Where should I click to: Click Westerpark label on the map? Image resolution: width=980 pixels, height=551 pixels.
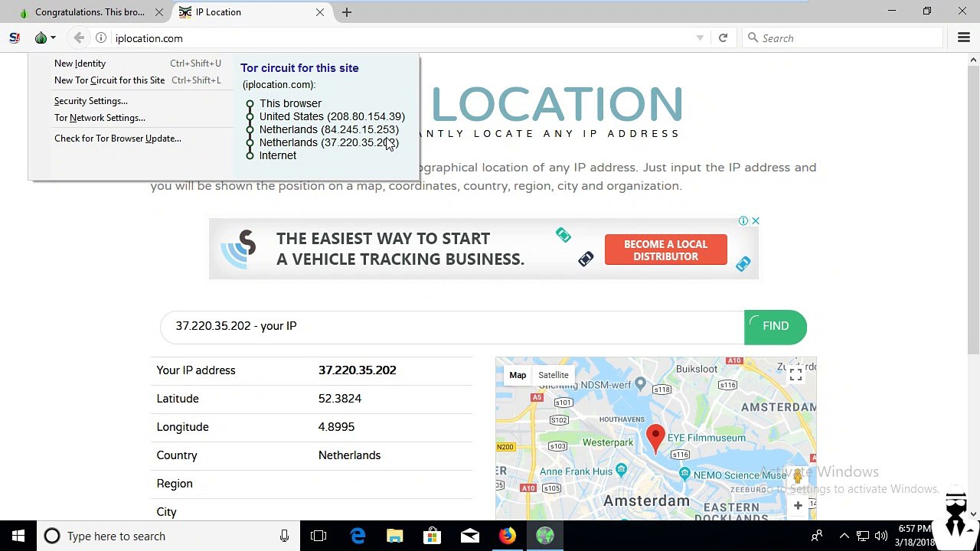pos(608,442)
